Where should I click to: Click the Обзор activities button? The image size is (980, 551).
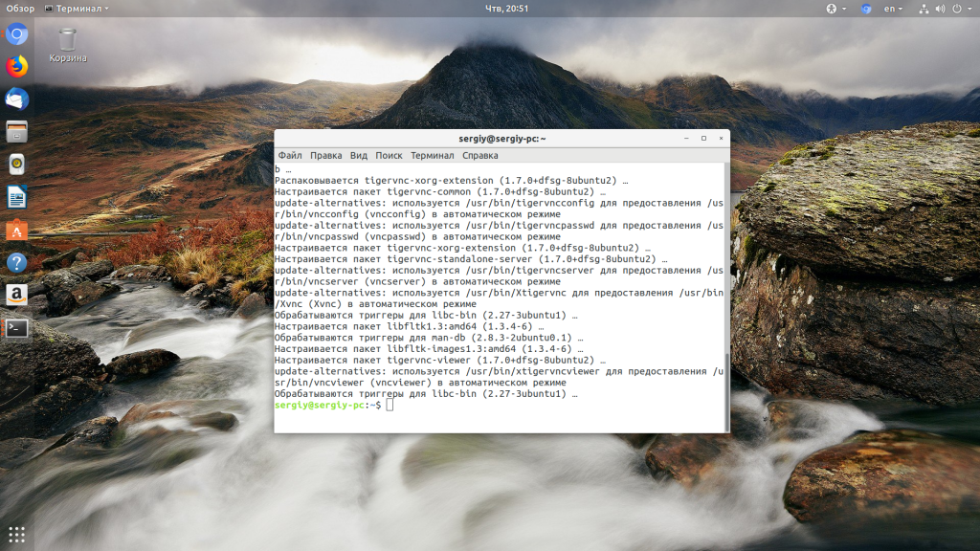(20, 9)
